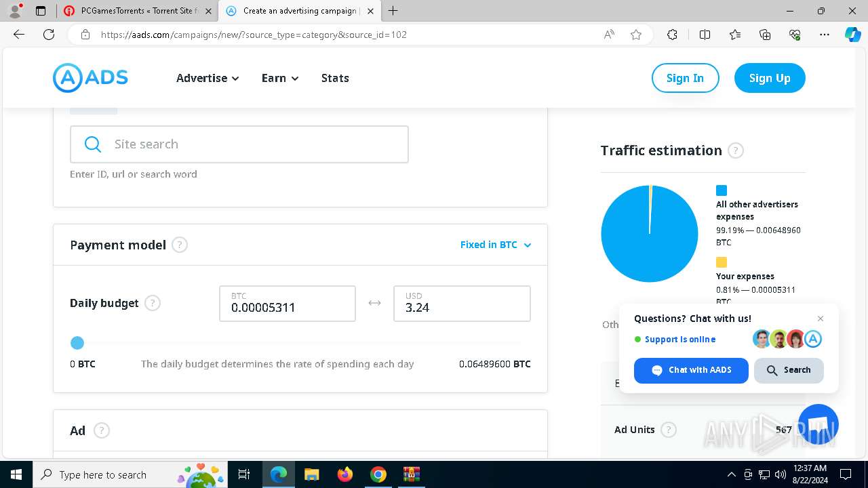Click the USD daily budget field

(x=462, y=304)
